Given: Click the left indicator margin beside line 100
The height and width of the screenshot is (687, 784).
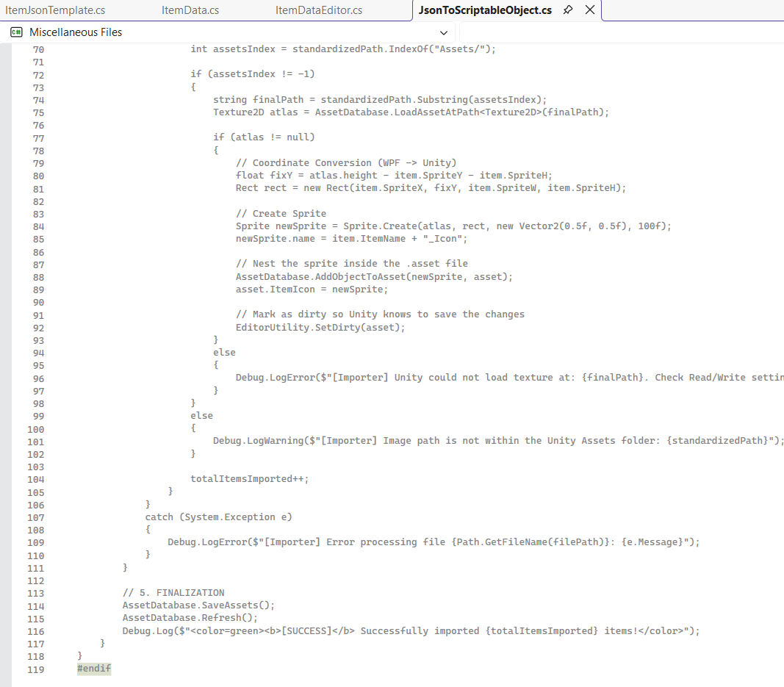Looking at the screenshot, I should pyautogui.click(x=5, y=430).
